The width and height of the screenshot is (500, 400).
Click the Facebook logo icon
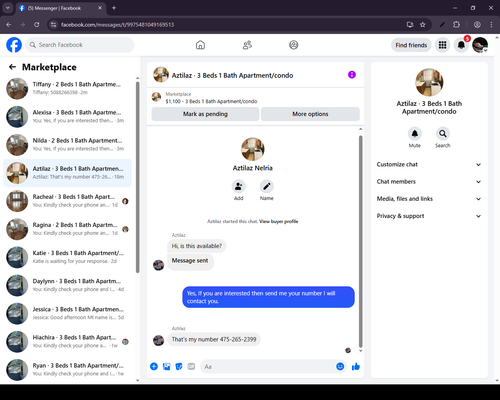point(14,45)
